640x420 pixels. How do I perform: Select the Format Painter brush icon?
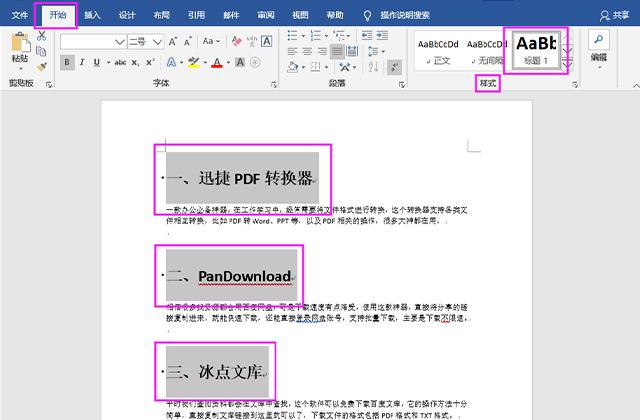(x=42, y=66)
